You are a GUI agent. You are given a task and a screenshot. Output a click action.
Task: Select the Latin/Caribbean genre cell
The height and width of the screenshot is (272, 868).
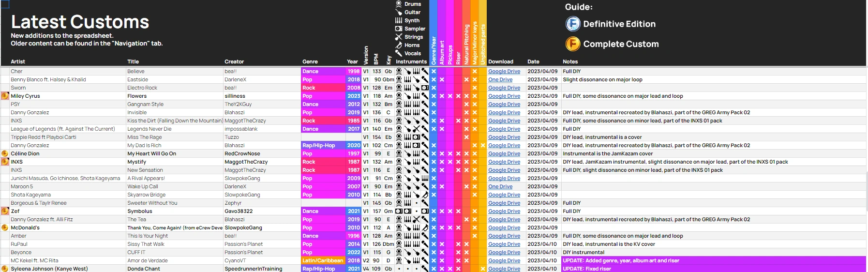coord(323,260)
